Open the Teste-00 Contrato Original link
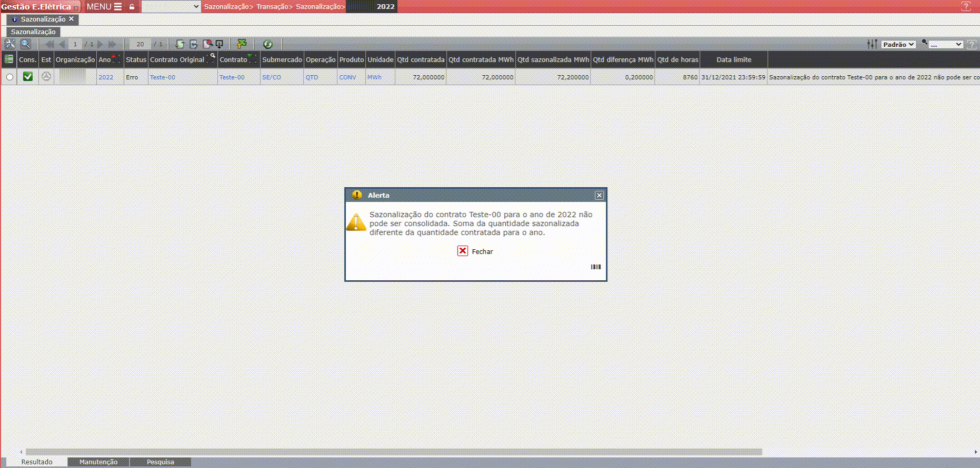The width and height of the screenshot is (980, 468). click(x=163, y=77)
